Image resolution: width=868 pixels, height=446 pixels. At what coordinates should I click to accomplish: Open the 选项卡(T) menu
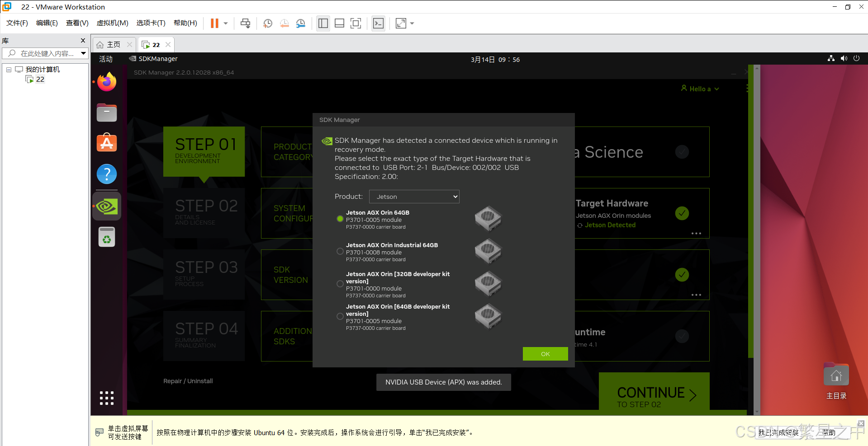tap(151, 23)
